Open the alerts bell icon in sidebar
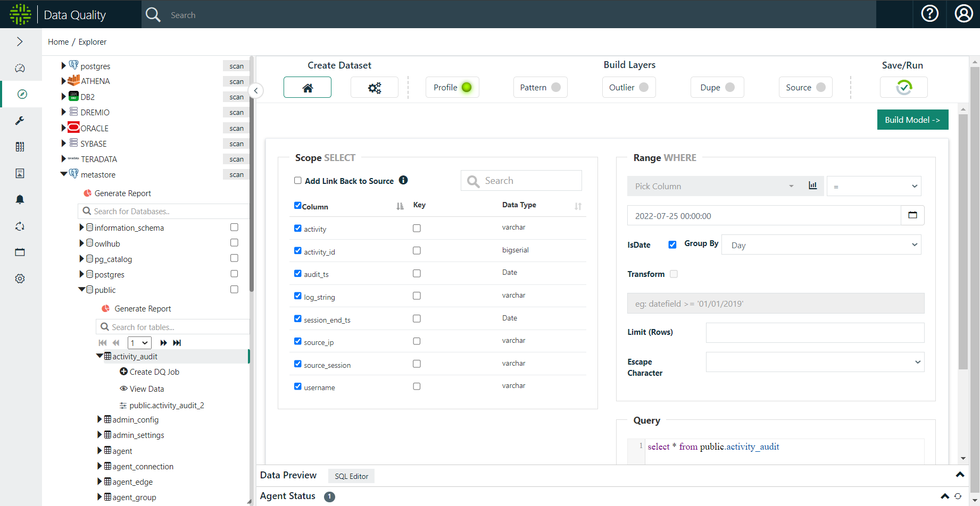The width and height of the screenshot is (980, 506). coord(20,199)
